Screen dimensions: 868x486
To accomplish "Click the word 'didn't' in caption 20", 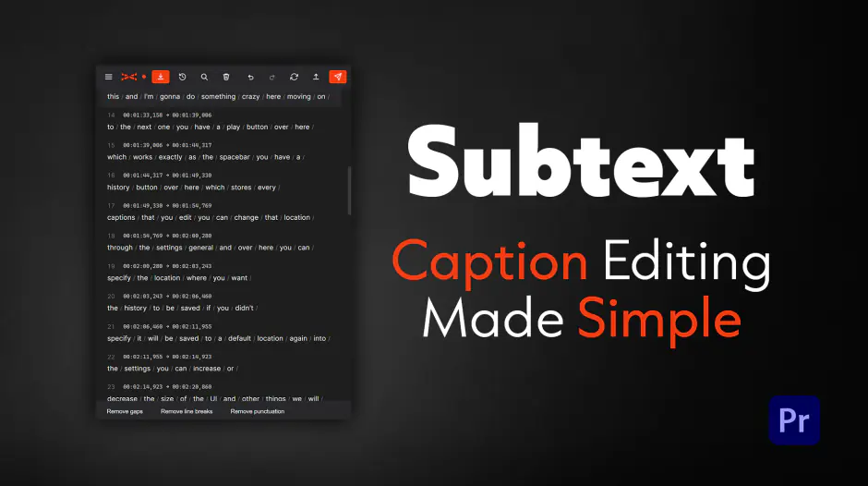I will pos(244,308).
